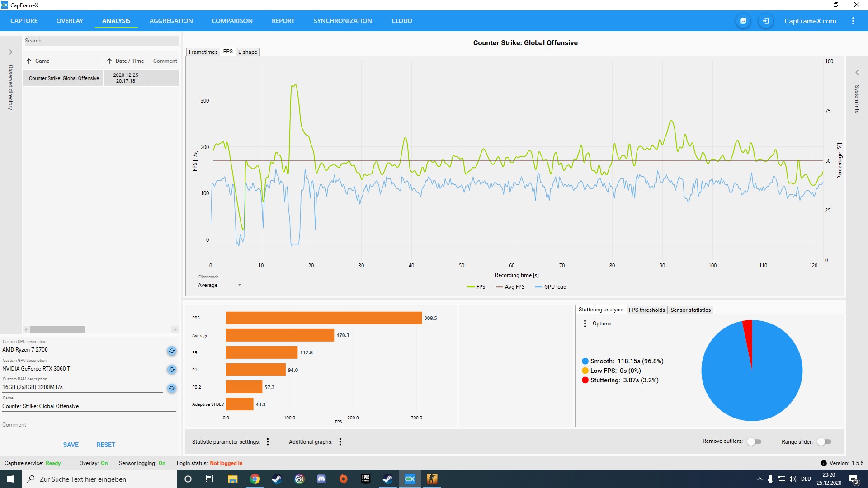Refresh the custom GPU description

click(172, 370)
